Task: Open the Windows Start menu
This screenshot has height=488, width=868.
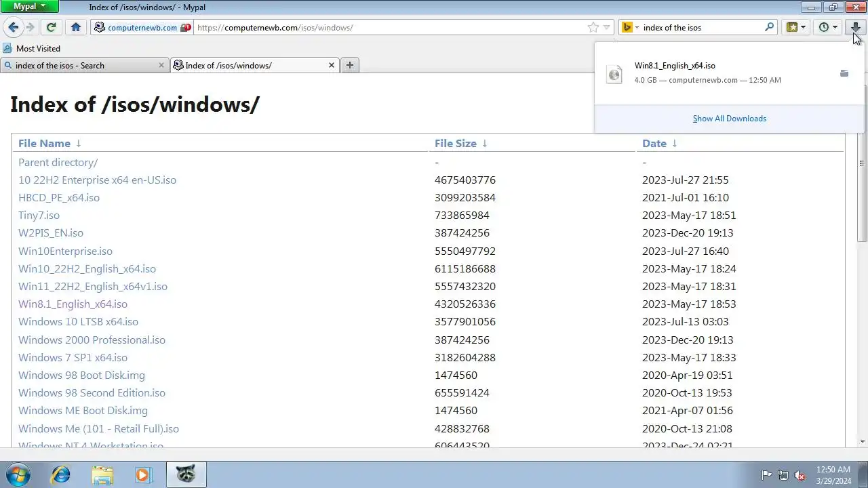Action: pyautogui.click(x=18, y=474)
